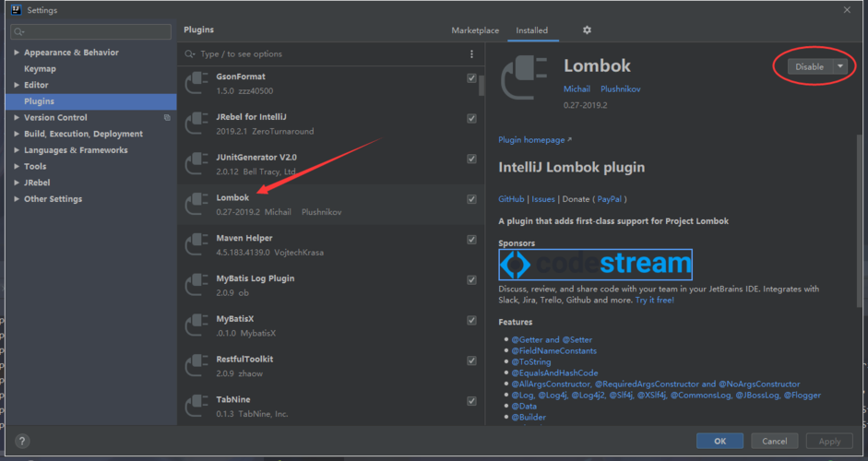The width and height of the screenshot is (868, 461).
Task: Expand Languages & Frameworks node
Action: (x=17, y=150)
